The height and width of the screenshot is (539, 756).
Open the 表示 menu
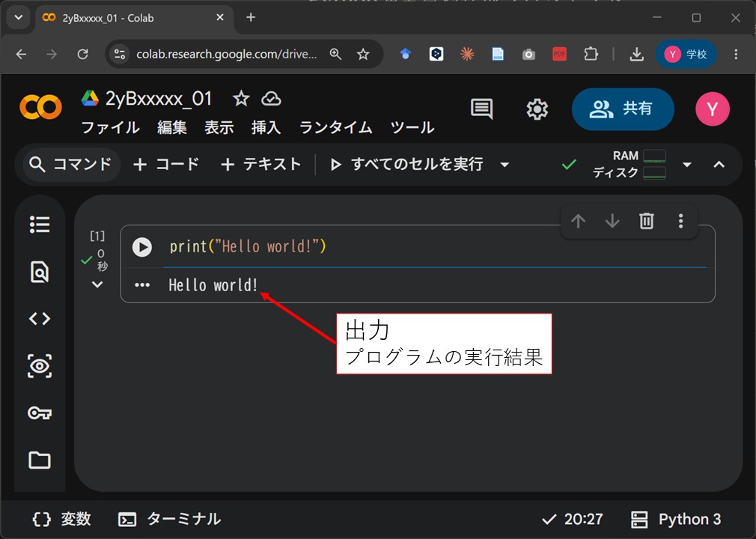219,128
